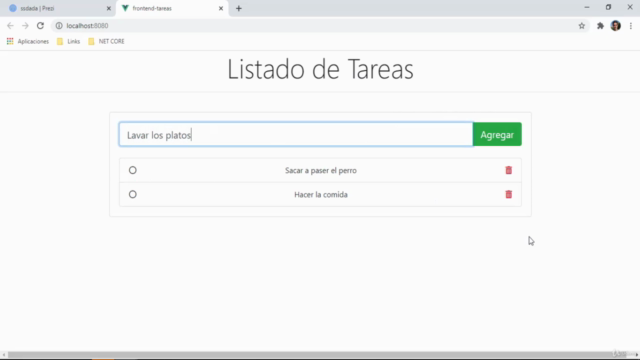Focus the task input with 'Lavar los platos'
The image size is (640, 360).
(296, 134)
